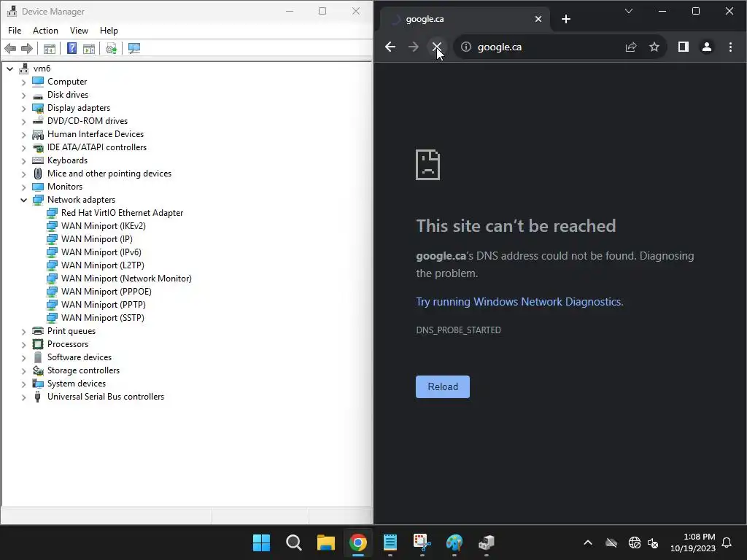This screenshot has height=560, width=747.
Task: Expand the Processors category
Action: [23, 344]
